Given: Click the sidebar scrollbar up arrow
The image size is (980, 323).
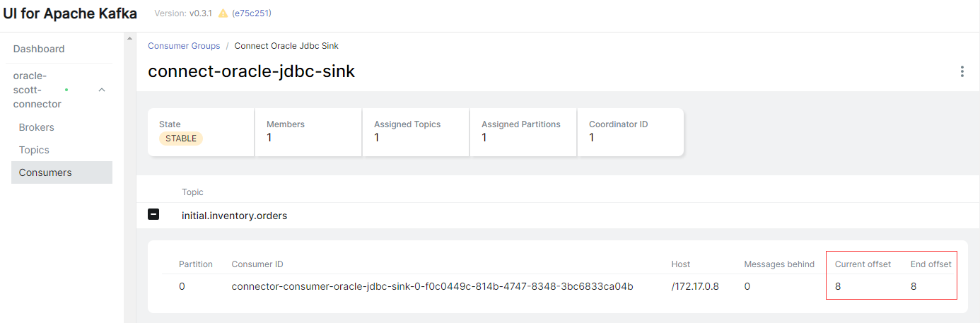Looking at the screenshot, I should click(x=129, y=38).
